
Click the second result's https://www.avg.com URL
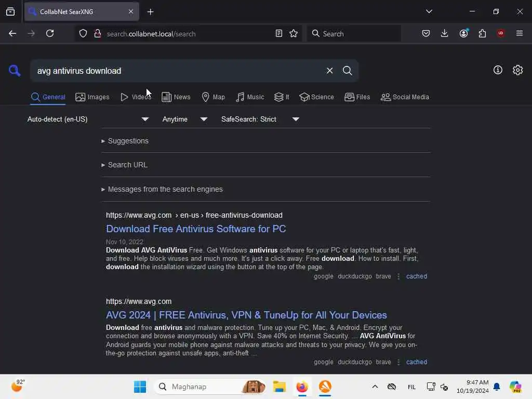pos(139,301)
